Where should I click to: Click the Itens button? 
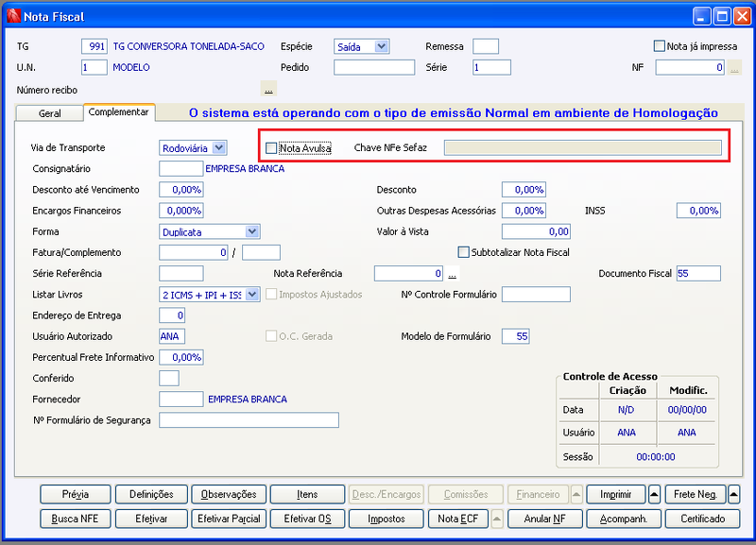307,494
